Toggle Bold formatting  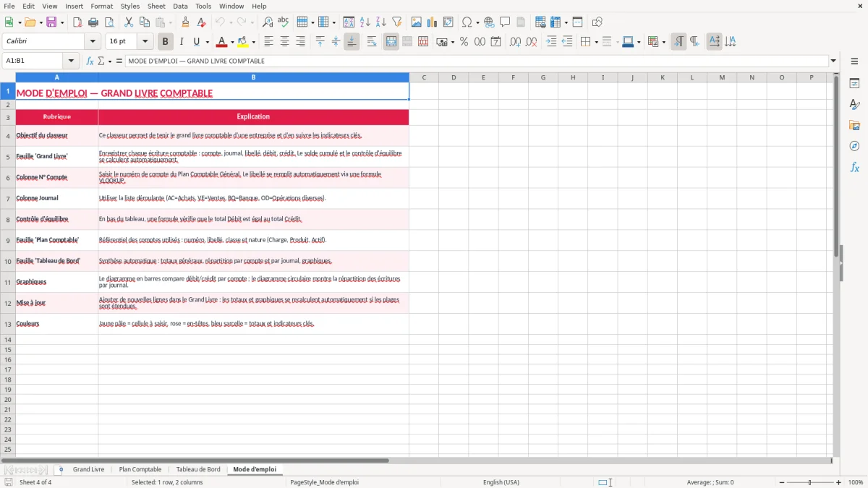click(166, 42)
